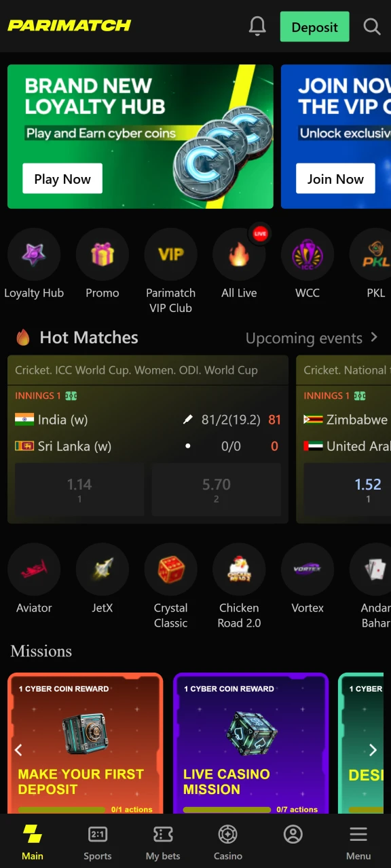Screen dimensions: 391x868
Task: Switch to the Casino tab
Action: pos(228,842)
